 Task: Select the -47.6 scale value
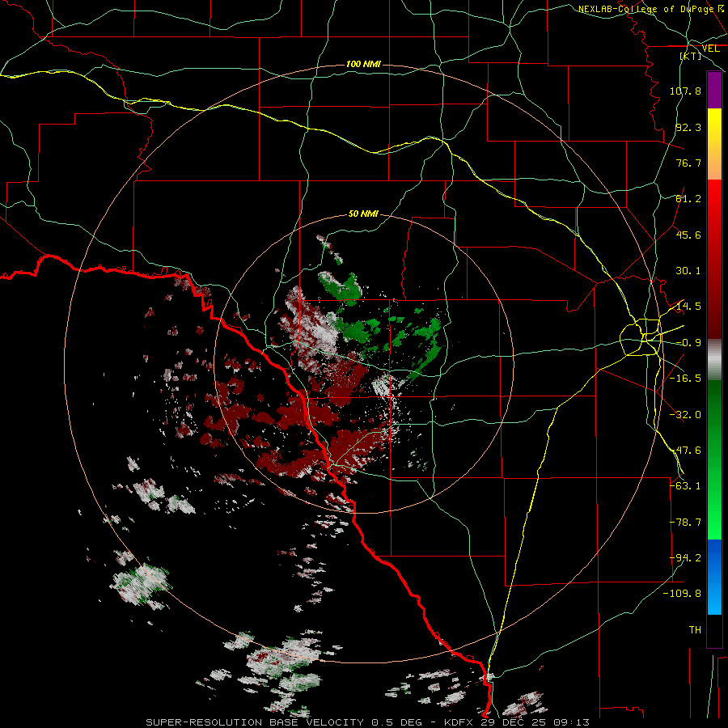(685, 451)
